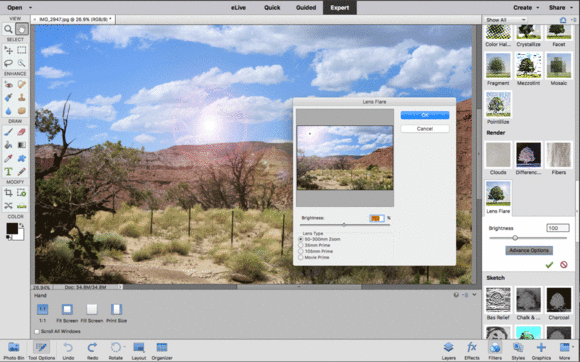Open the Show All filter dropdown

point(505,20)
